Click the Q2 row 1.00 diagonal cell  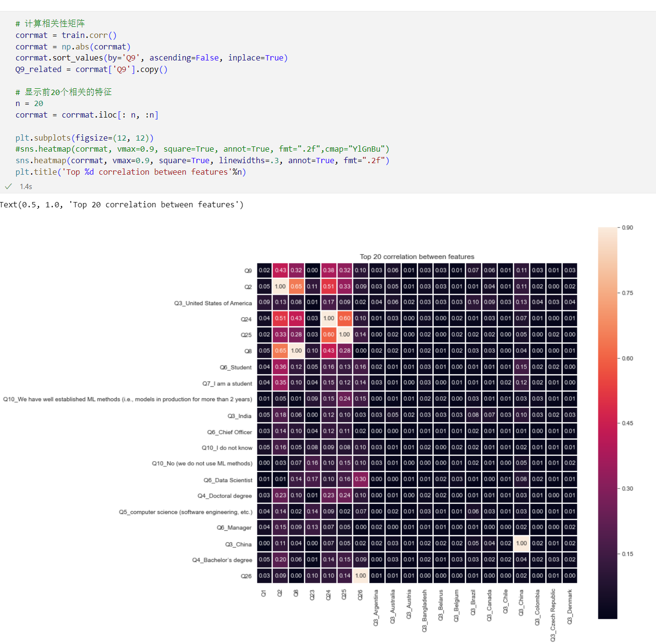coord(280,286)
